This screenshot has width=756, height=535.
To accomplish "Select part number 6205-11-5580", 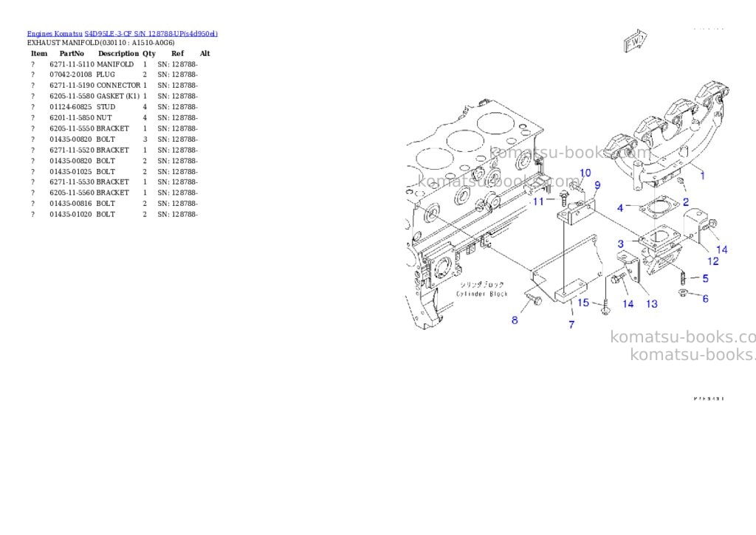I will 72,96.
